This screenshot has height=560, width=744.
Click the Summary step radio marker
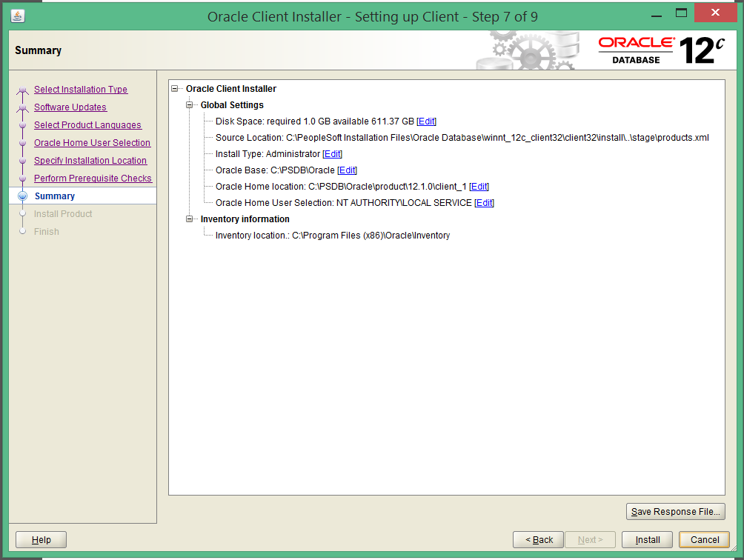22,196
